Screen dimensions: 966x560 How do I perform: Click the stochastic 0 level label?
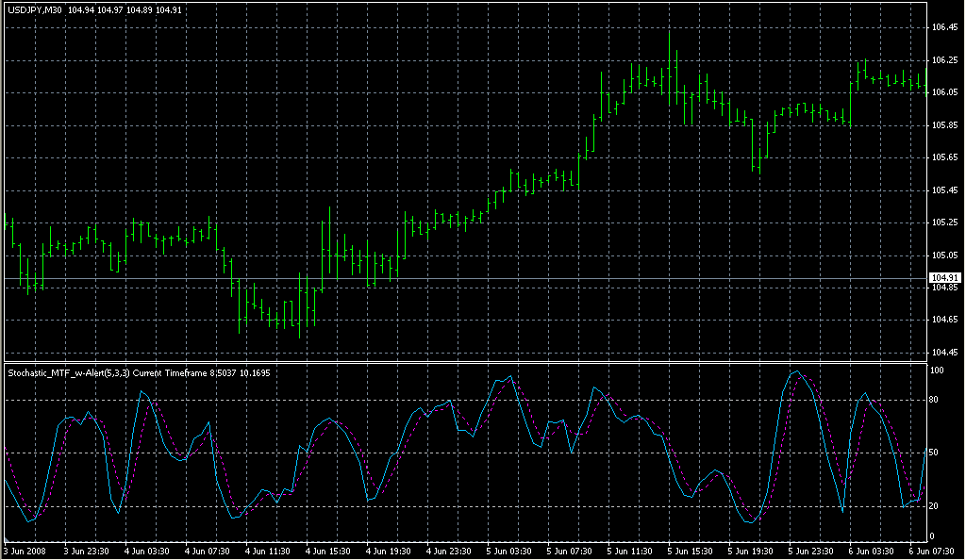(x=933, y=536)
